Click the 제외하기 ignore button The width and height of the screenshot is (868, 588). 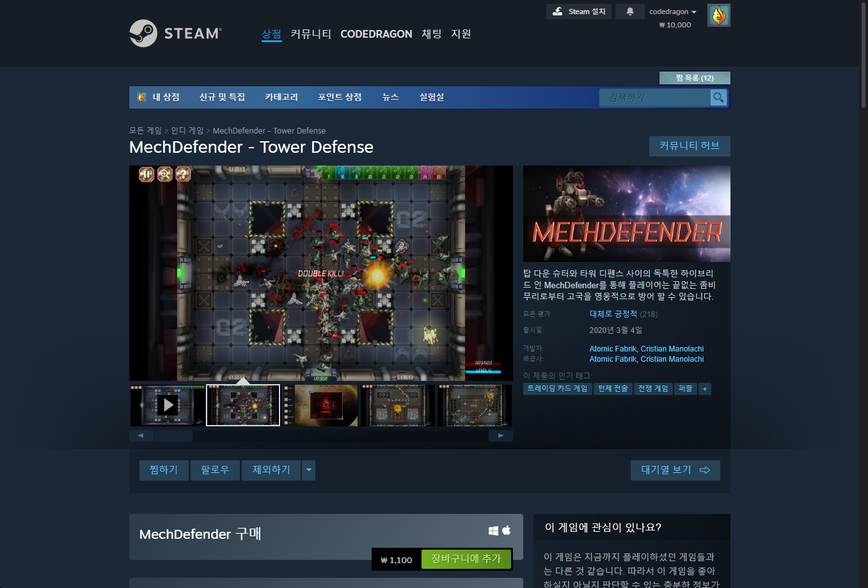pos(271,470)
